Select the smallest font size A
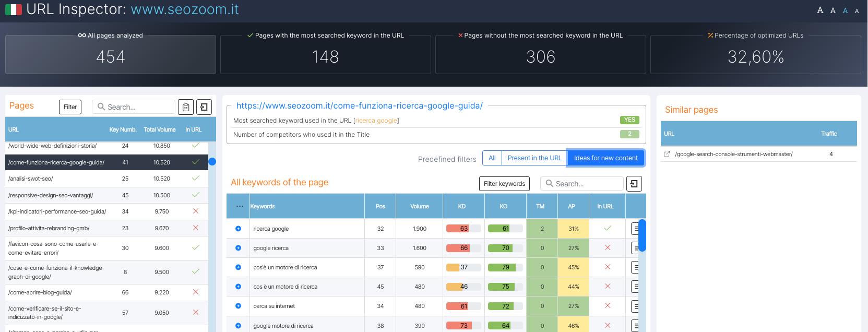The height and width of the screenshot is (332, 868). (857, 11)
